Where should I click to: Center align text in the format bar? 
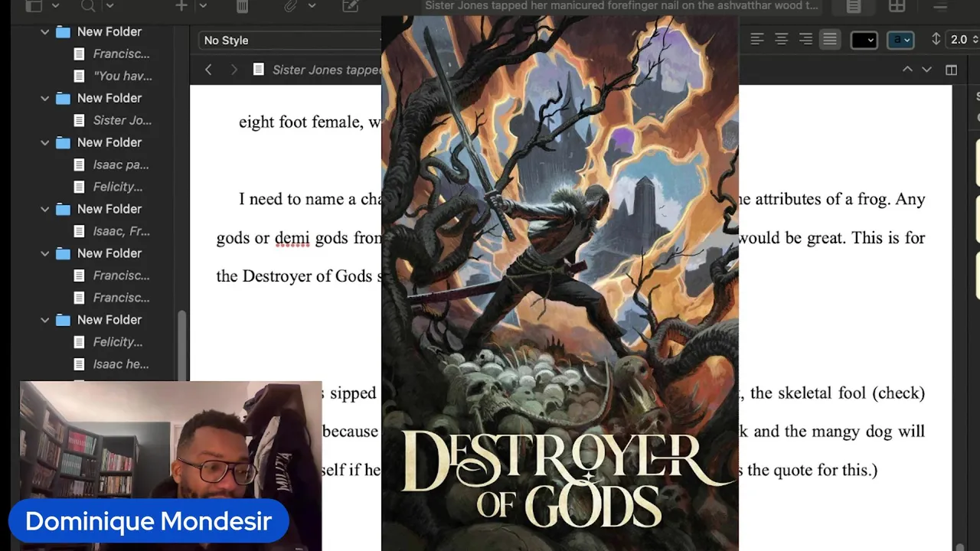[782, 40]
